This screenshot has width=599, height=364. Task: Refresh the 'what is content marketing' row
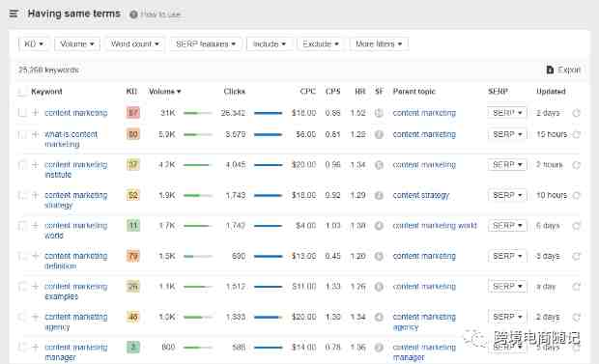coord(576,134)
